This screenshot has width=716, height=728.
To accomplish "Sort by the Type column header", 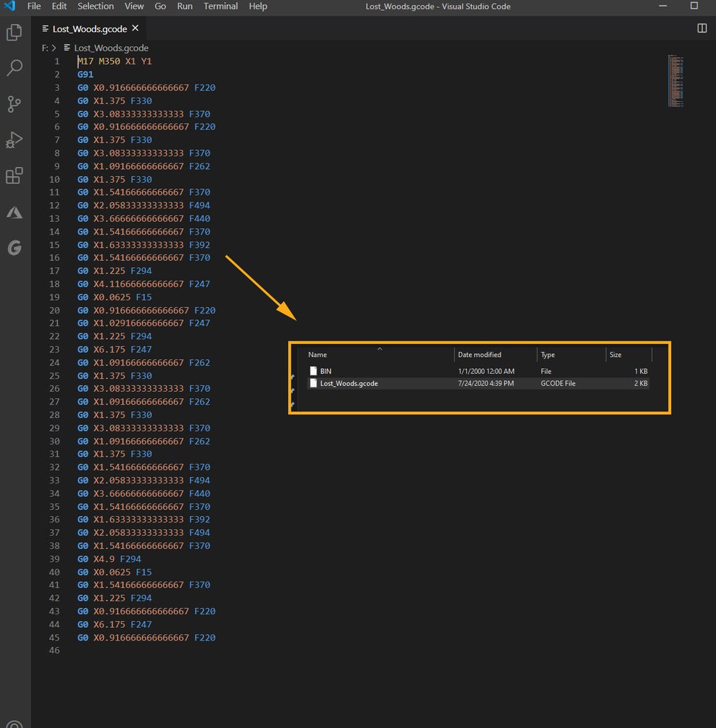I will 547,355.
